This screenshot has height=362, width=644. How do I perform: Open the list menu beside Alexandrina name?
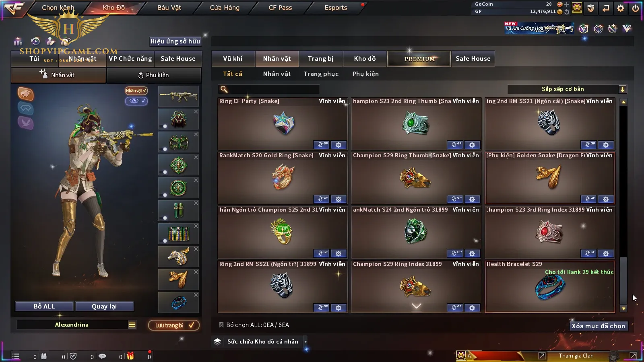pos(132,325)
